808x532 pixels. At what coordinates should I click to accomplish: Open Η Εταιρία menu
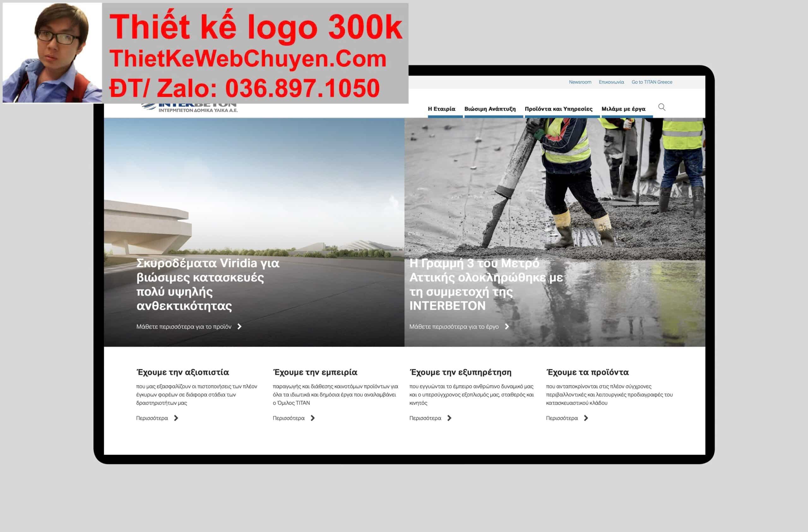[441, 109]
